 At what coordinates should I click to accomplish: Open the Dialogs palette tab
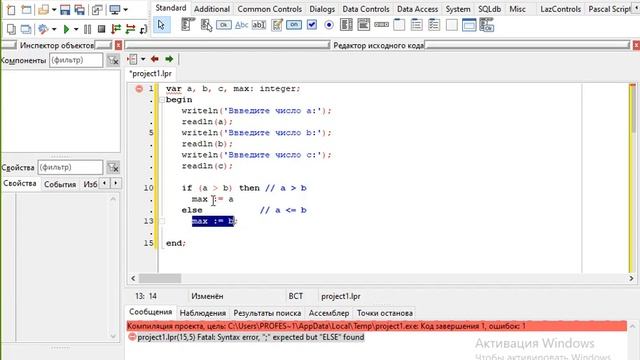pyautogui.click(x=322, y=9)
